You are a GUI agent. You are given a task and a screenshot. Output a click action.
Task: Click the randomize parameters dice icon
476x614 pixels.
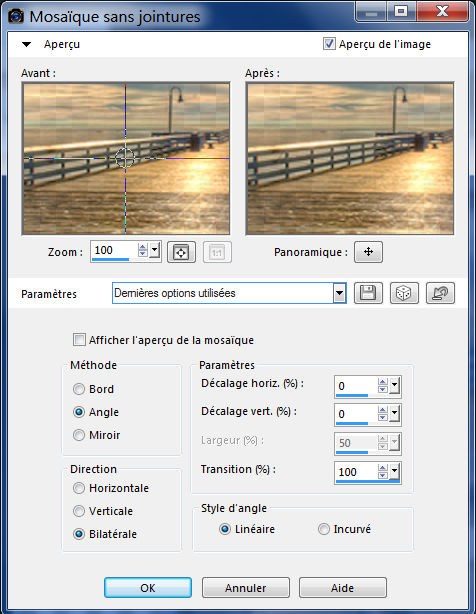point(404,293)
